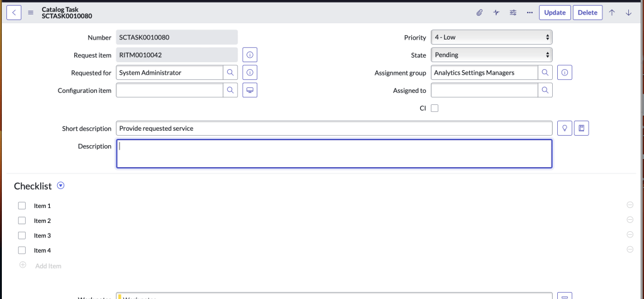Click the Short description suggestion lightbulb icon
This screenshot has height=299, width=644.
(565, 128)
